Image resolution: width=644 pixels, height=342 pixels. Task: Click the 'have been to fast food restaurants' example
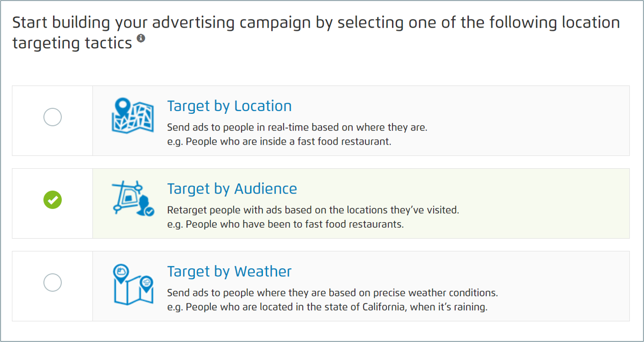(x=286, y=224)
